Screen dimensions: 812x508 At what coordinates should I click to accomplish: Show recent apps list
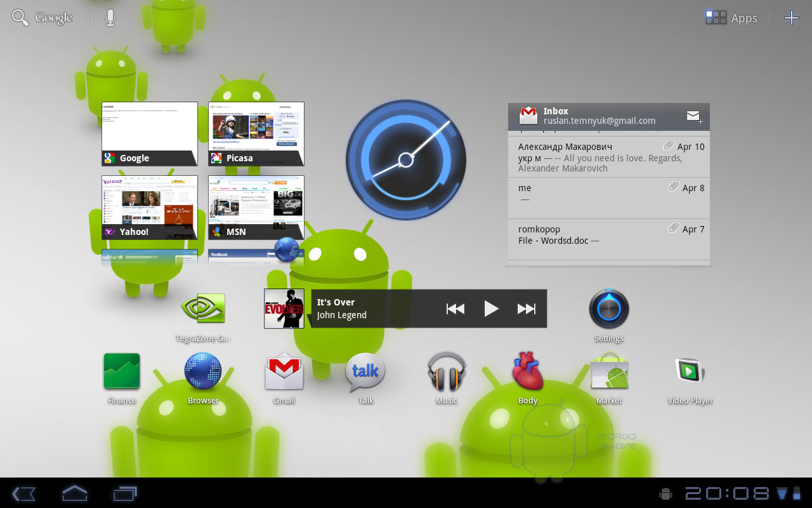125,493
